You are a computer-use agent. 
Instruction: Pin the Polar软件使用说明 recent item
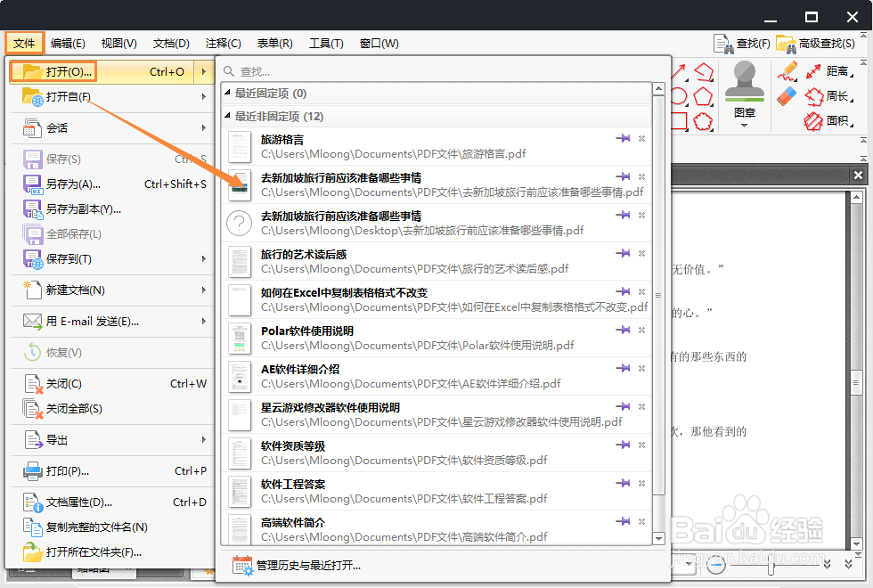[623, 330]
